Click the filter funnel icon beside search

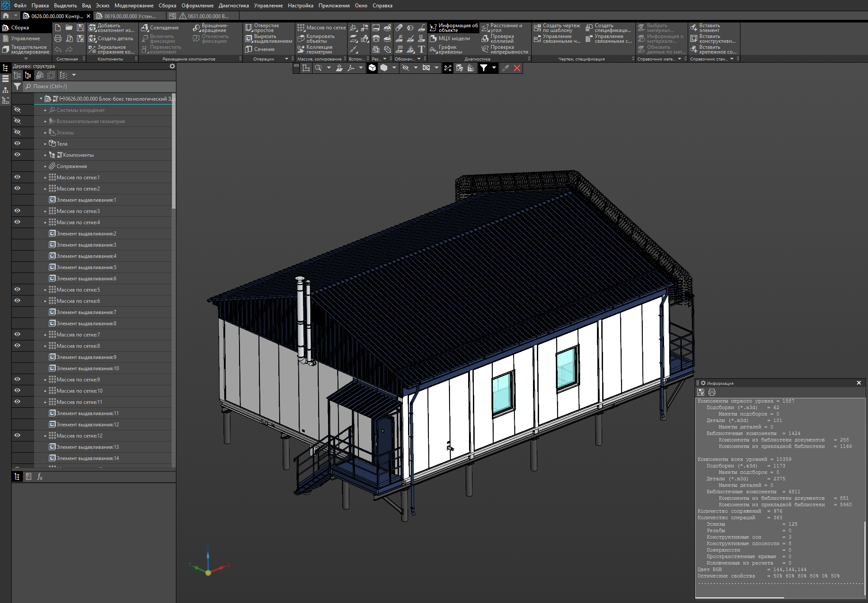pyautogui.click(x=17, y=86)
